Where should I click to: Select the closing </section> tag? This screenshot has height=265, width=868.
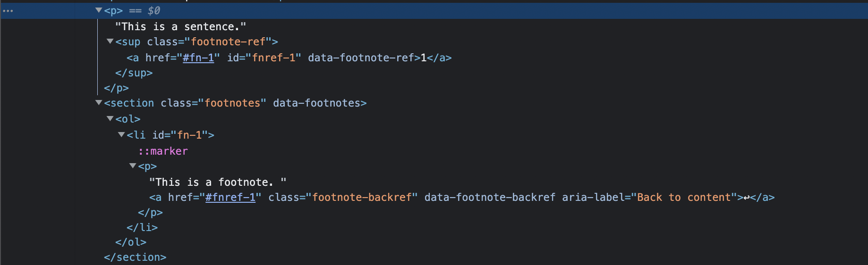pyautogui.click(x=135, y=257)
